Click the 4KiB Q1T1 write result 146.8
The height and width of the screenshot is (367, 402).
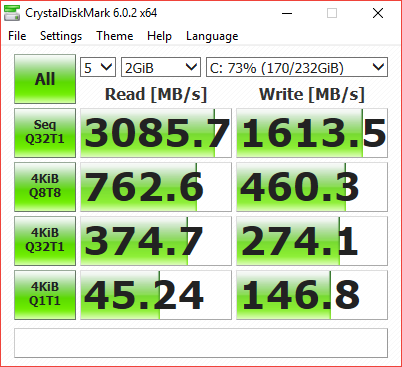point(312,295)
